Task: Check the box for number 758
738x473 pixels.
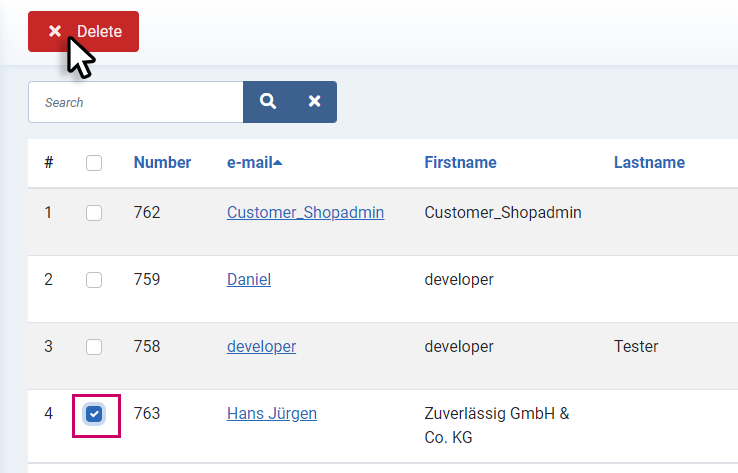Action: point(94,347)
